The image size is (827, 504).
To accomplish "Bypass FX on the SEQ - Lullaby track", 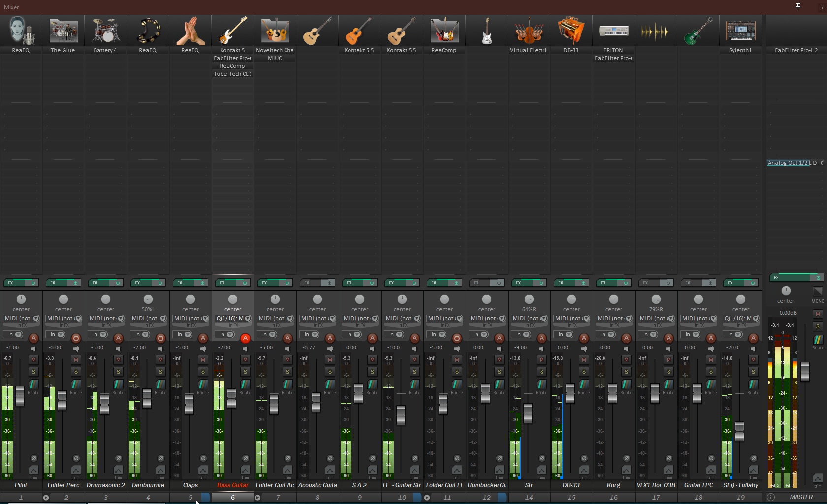I will pyautogui.click(x=753, y=283).
